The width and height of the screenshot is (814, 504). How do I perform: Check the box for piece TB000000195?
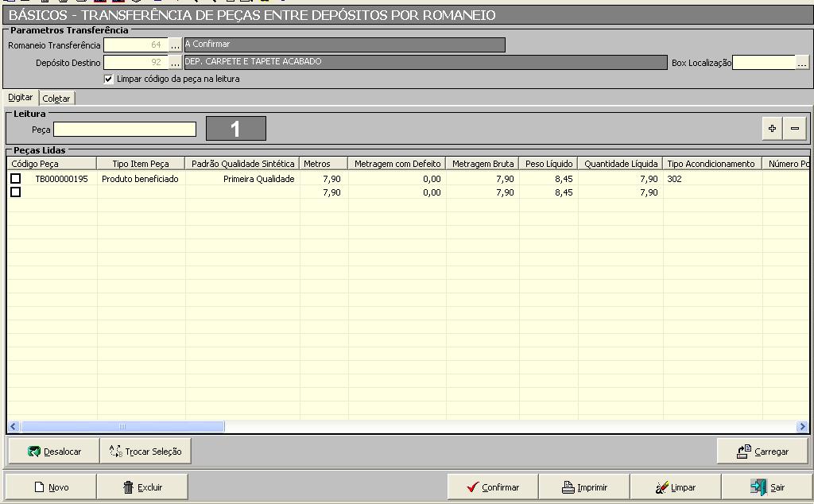(15, 179)
